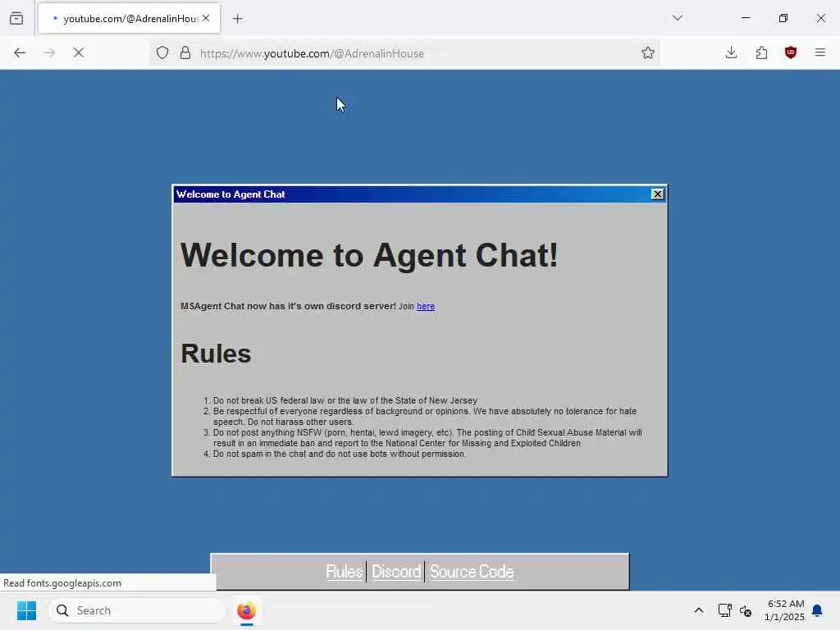Open a new tab
The height and width of the screenshot is (630, 840).
click(x=238, y=19)
